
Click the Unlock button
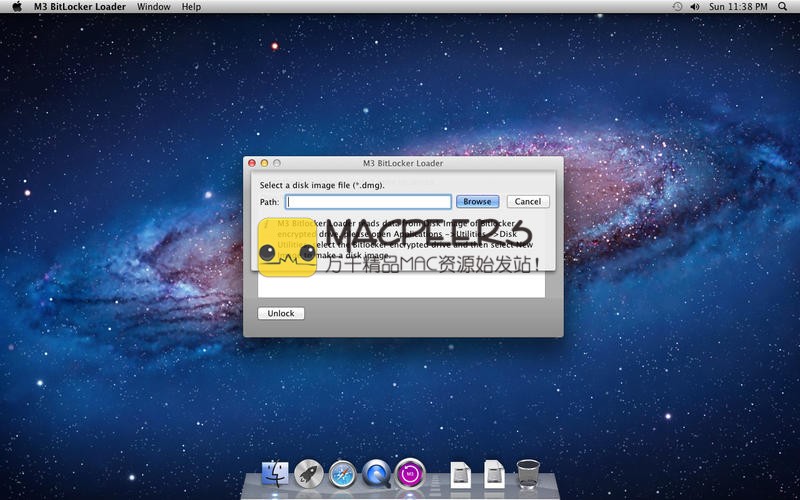pyautogui.click(x=281, y=313)
